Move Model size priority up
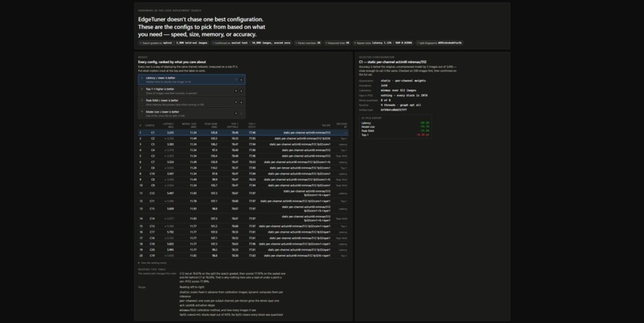Image resolution: width=644 pixels, height=323 pixels. (237, 114)
